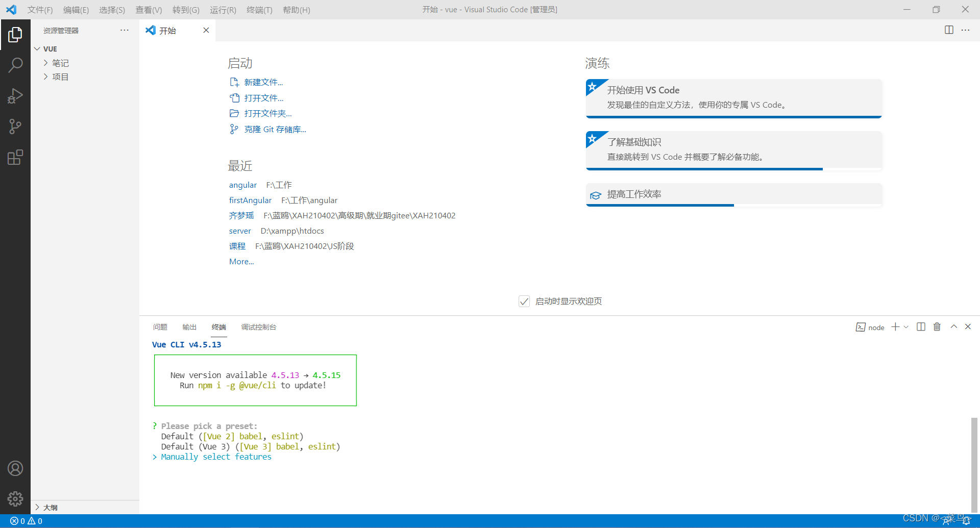
Task: Open the 提高工作效率 walkthrough
Action: (734, 194)
